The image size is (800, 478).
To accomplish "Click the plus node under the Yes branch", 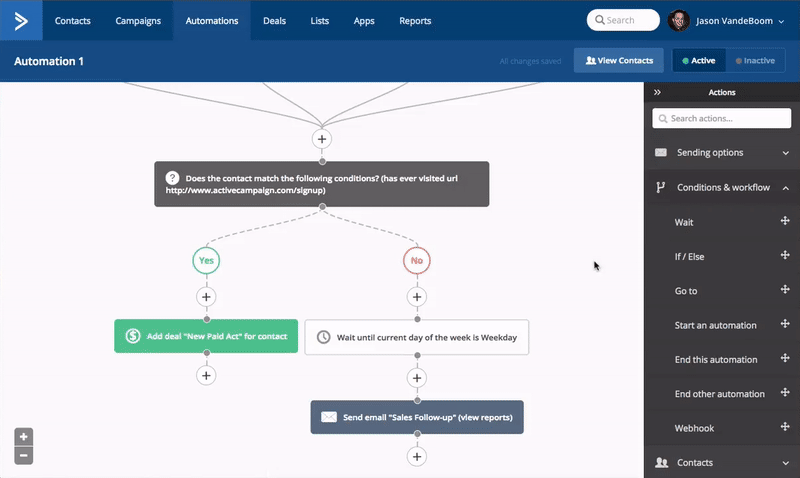I will (206, 297).
